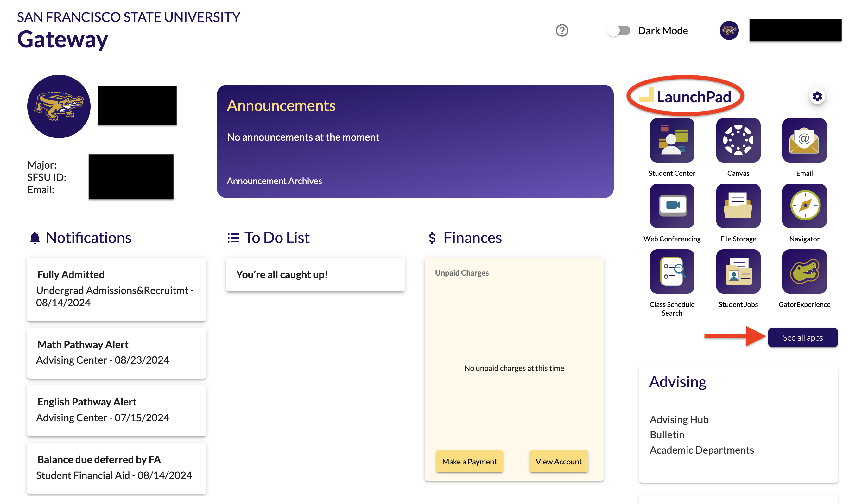Click the See all apps button
Image resolution: width=868 pixels, height=504 pixels.
803,337
